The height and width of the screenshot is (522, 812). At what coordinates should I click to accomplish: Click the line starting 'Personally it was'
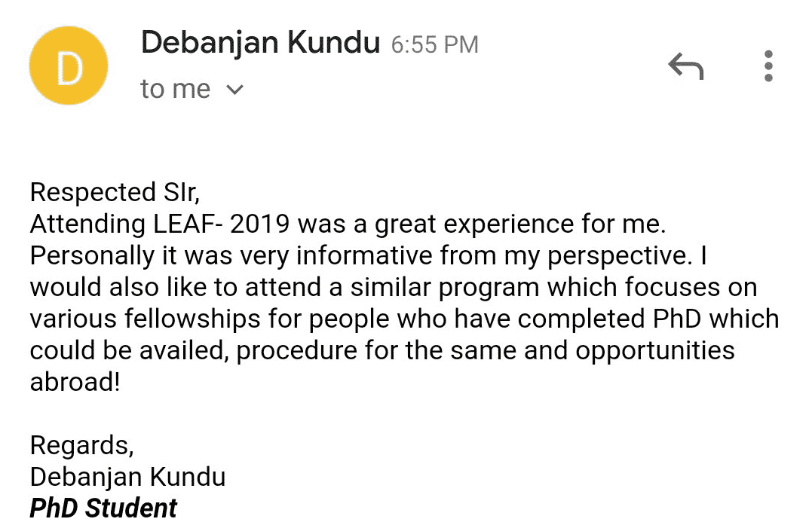[x=369, y=255]
